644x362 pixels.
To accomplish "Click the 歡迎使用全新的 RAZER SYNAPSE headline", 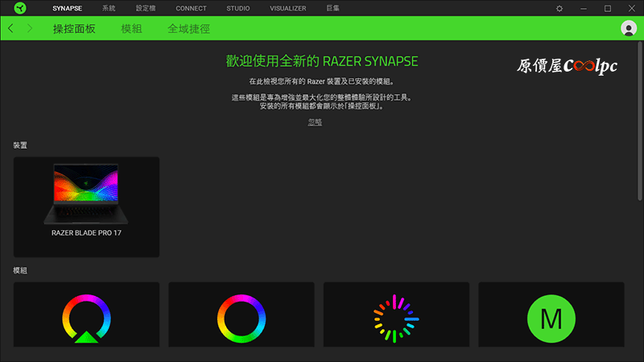I will [x=322, y=61].
